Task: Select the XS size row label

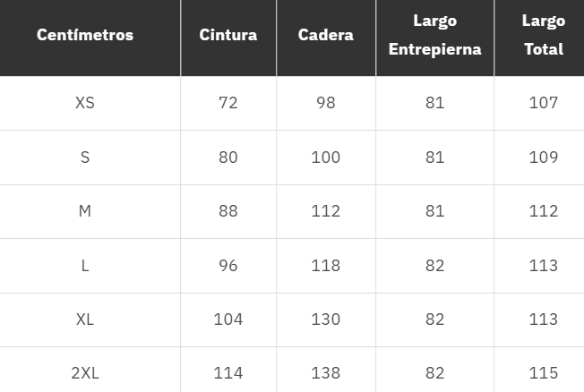Action: coord(85,103)
